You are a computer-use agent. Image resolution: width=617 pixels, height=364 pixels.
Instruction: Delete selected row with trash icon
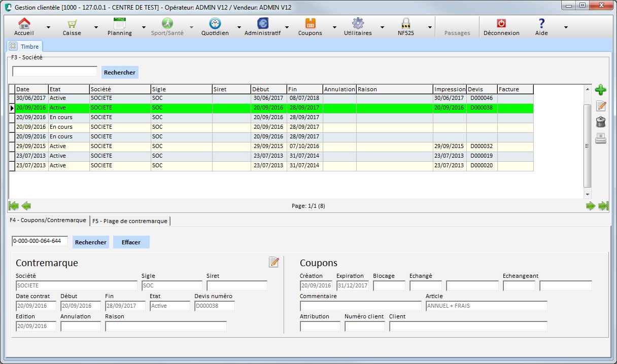[x=601, y=122]
